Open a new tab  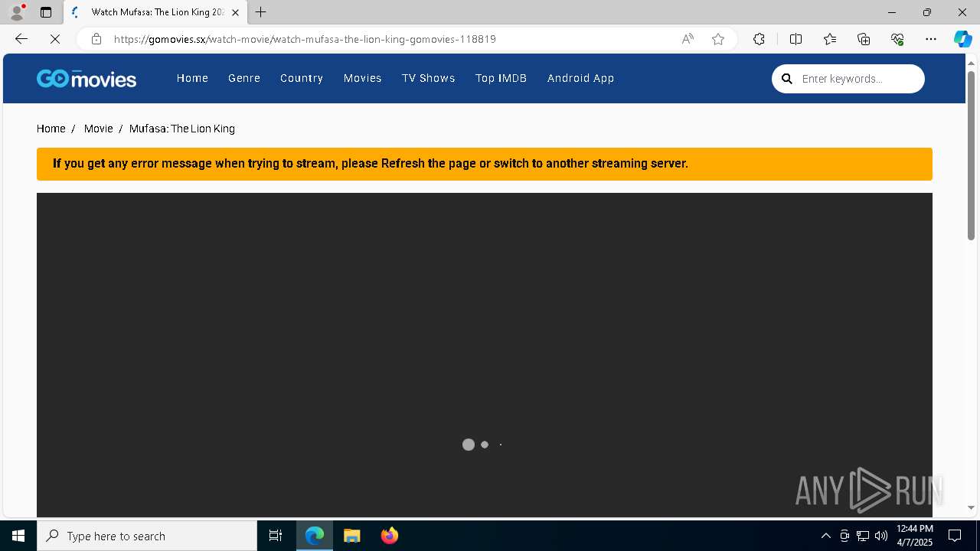click(261, 12)
